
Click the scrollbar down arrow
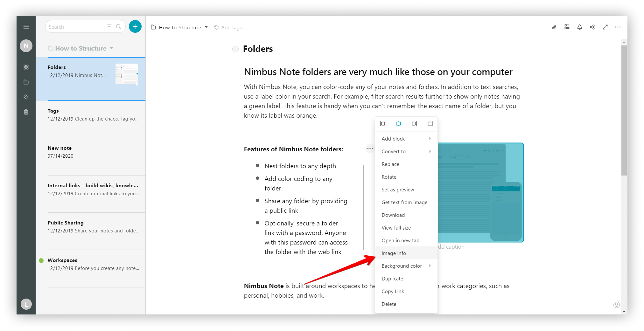(x=624, y=311)
